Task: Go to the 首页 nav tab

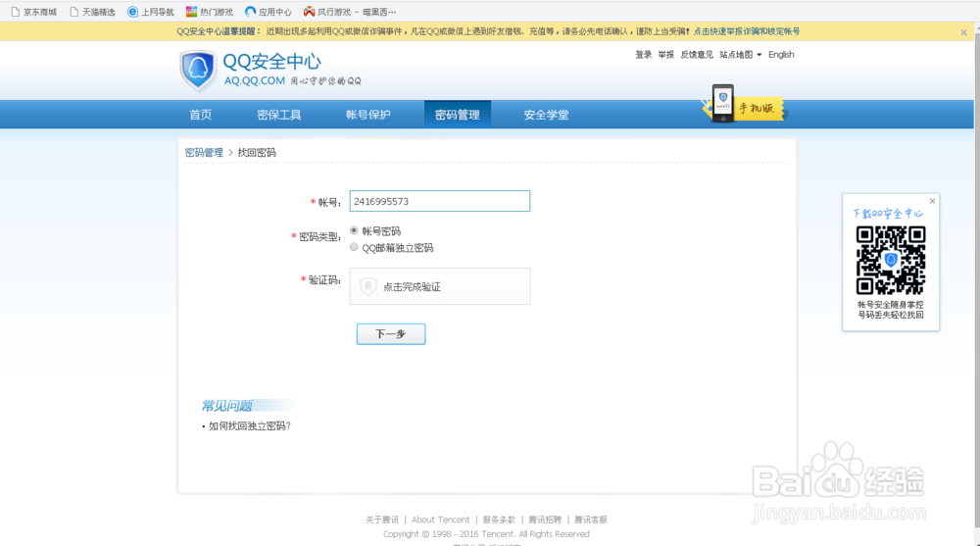Action: 201,115
